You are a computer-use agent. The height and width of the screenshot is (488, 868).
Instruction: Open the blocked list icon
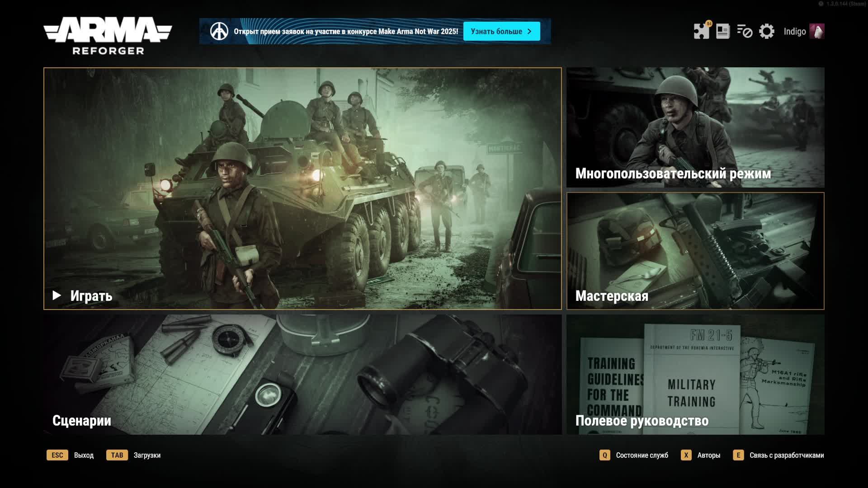(744, 31)
